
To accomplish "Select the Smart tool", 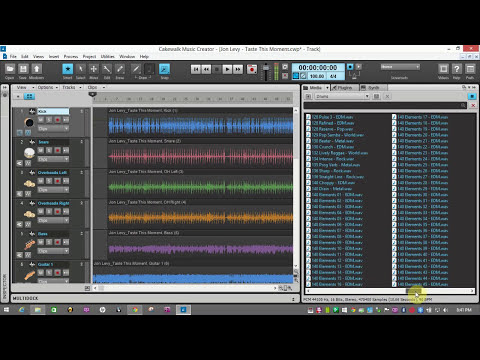I will (68, 69).
